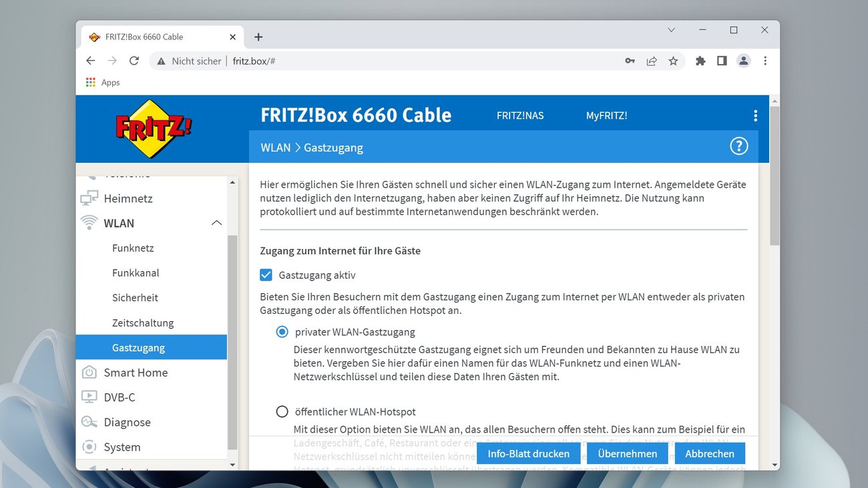The image size is (868, 488).
Task: Switch to FRITZ!NAS
Action: [520, 115]
